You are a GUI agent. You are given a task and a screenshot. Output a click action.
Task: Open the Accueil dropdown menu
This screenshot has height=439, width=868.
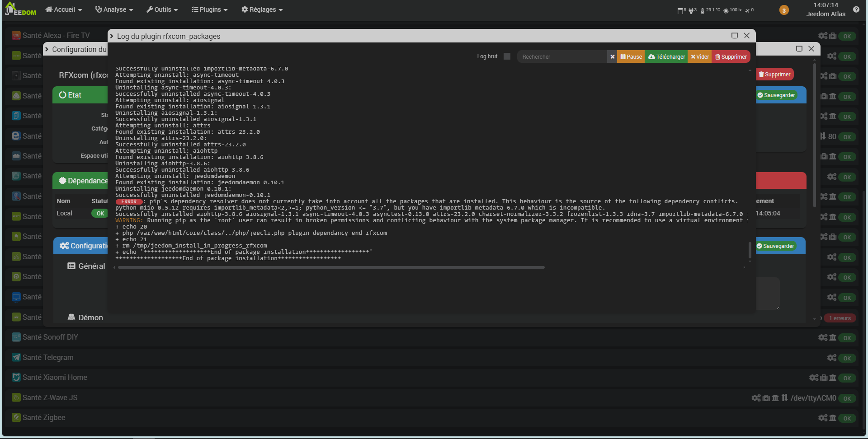(64, 9)
